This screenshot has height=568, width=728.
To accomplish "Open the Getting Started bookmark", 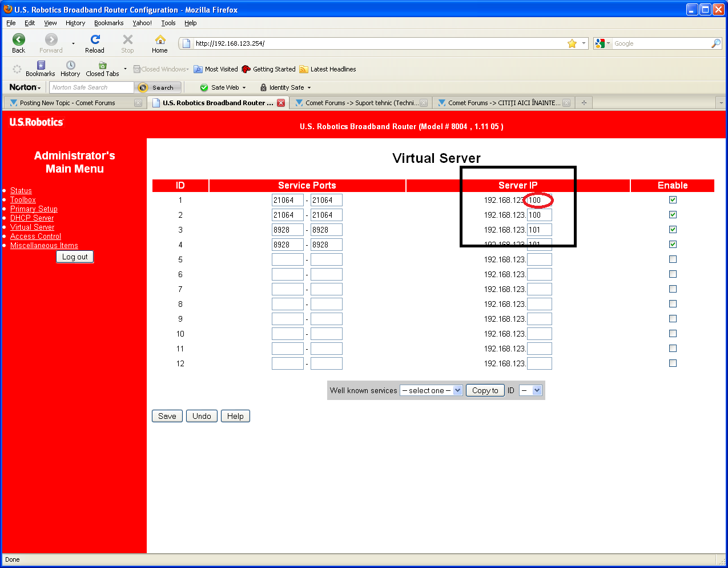I will 268,69.
